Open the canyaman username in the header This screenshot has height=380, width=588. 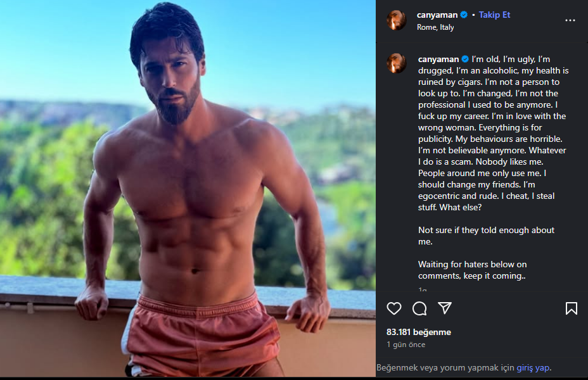point(437,15)
